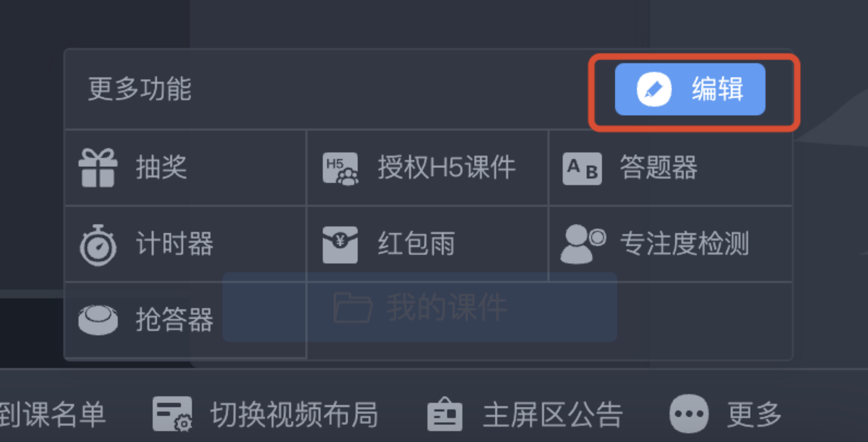This screenshot has width=868, height=442.
Task: Start the 计时器 timer option
Action: 175,243
